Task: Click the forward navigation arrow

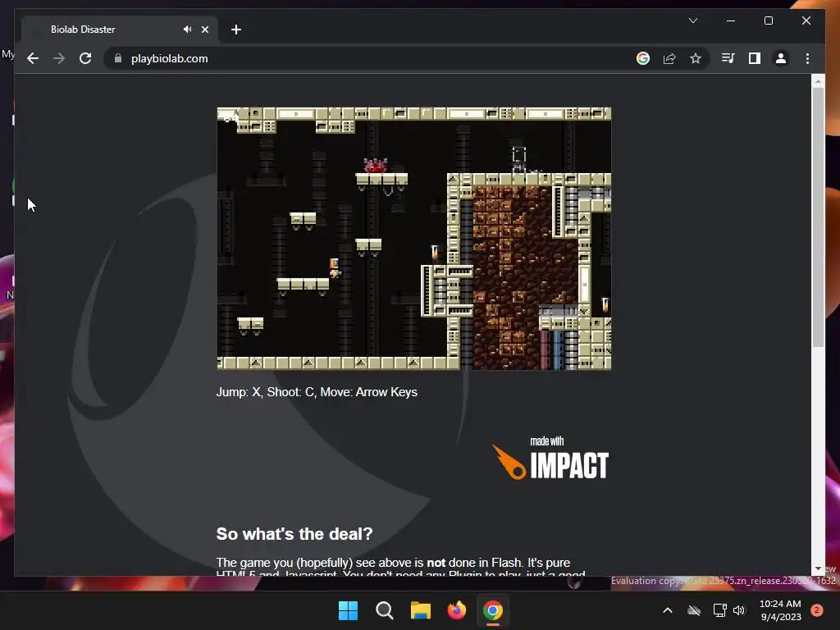Action: [x=59, y=58]
